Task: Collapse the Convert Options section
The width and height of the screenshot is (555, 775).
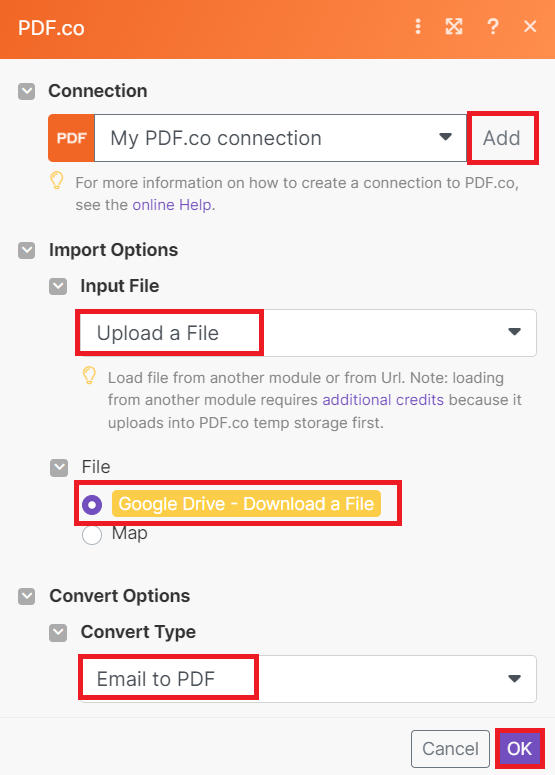Action: [x=27, y=597]
